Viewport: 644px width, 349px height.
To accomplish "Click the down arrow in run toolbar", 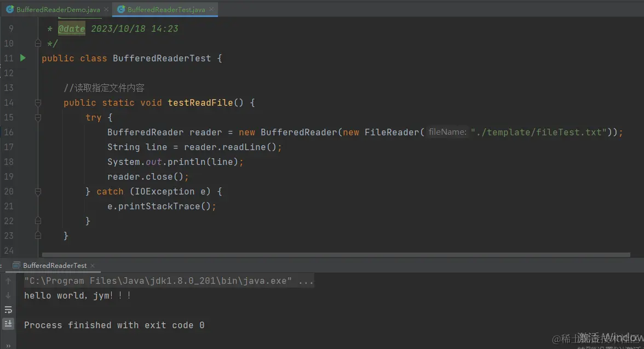I will click(8, 295).
